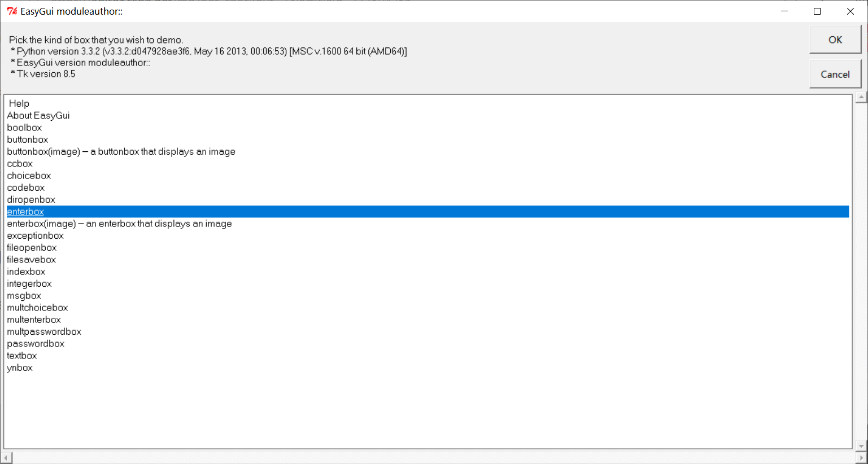Choose the buttonbox demo
868x464 pixels.
click(27, 139)
